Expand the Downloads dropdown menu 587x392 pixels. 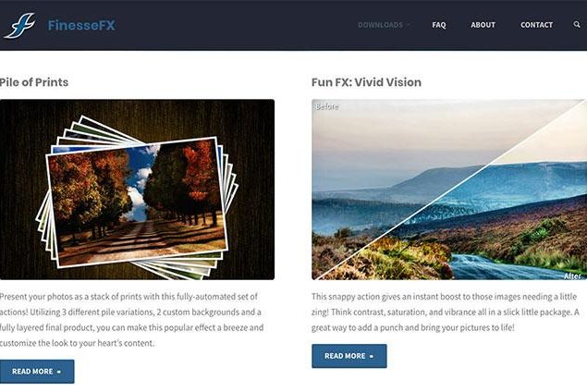pyautogui.click(x=384, y=25)
